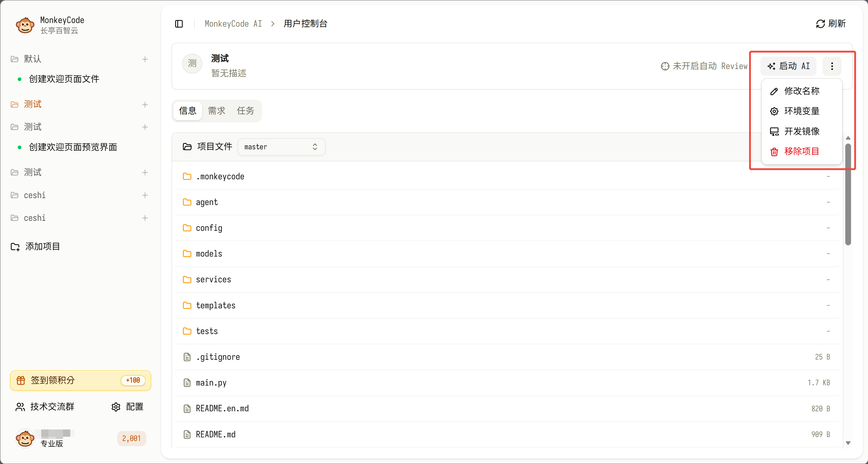The width and height of the screenshot is (868, 464).
Task: Switch to the 任务 tab
Action: (x=245, y=111)
